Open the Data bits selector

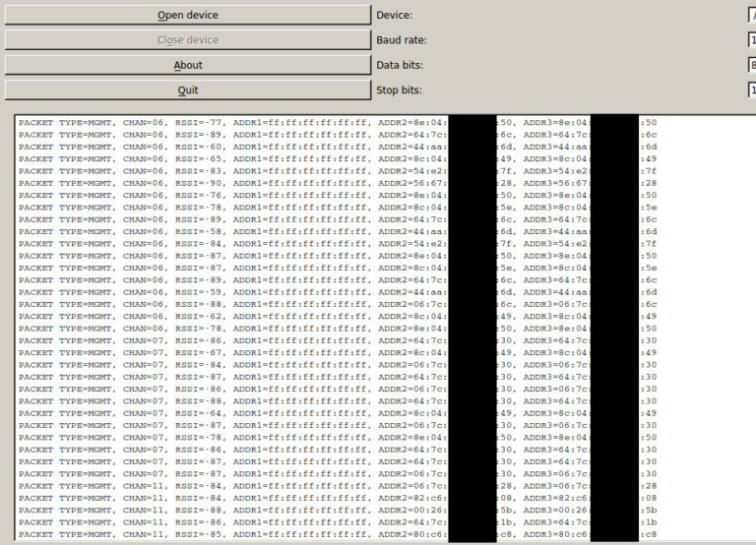click(751, 65)
